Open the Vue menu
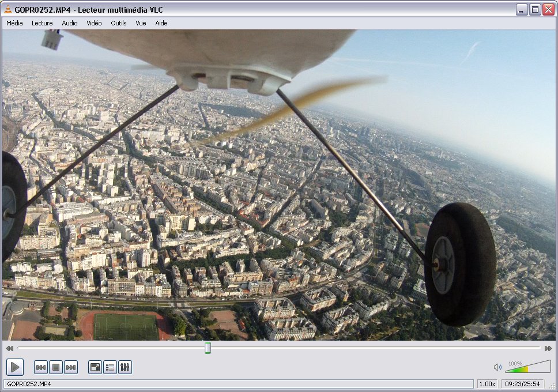Viewport: 558px width, 392px height. click(141, 23)
